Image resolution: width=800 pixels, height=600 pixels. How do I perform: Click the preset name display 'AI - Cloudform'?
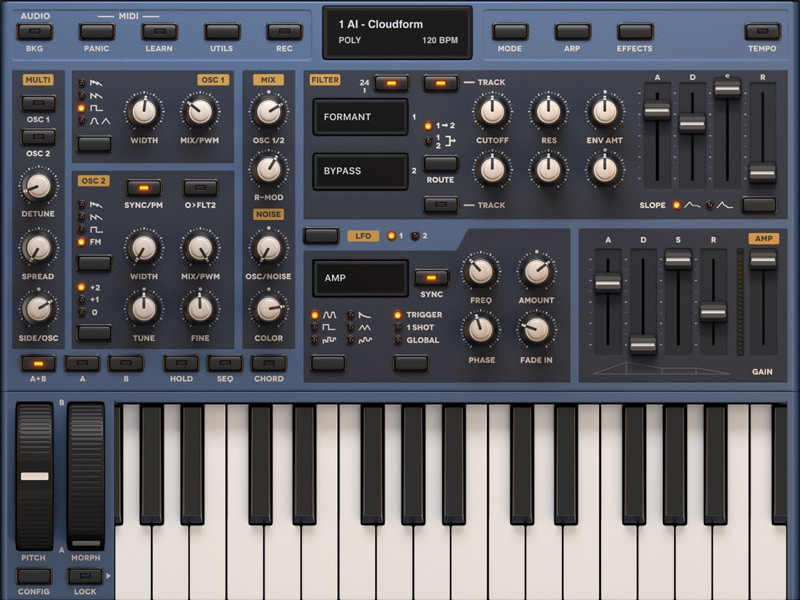click(397, 33)
